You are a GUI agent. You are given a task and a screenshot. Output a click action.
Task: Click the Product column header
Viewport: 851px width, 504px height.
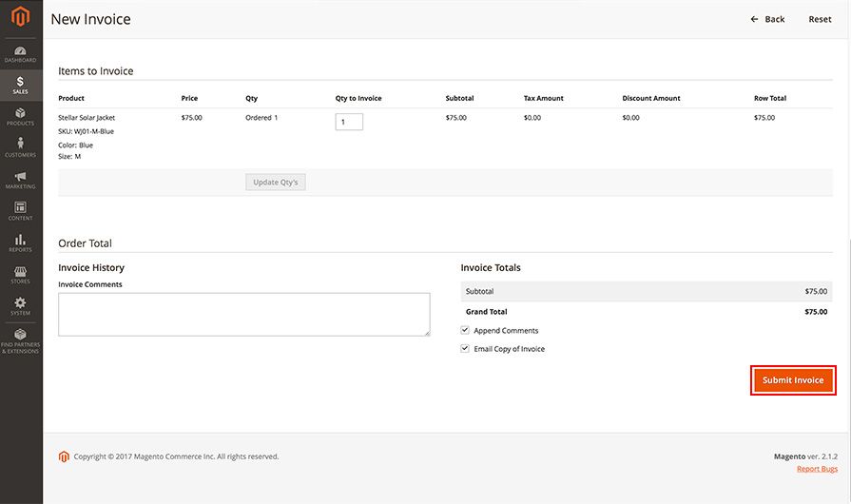coord(71,98)
